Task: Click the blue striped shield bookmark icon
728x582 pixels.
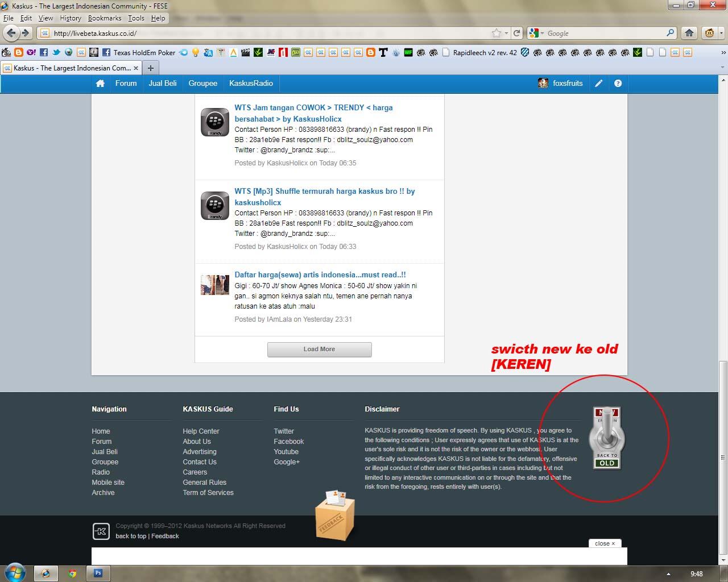Action: 525,52
